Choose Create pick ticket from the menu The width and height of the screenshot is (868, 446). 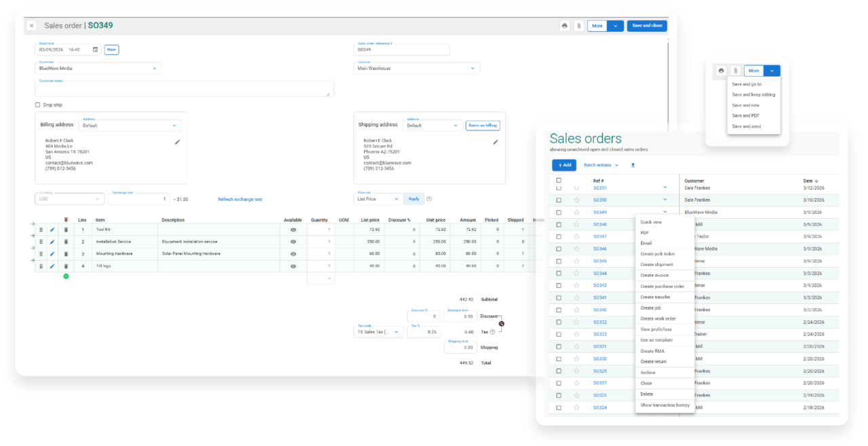tap(658, 254)
